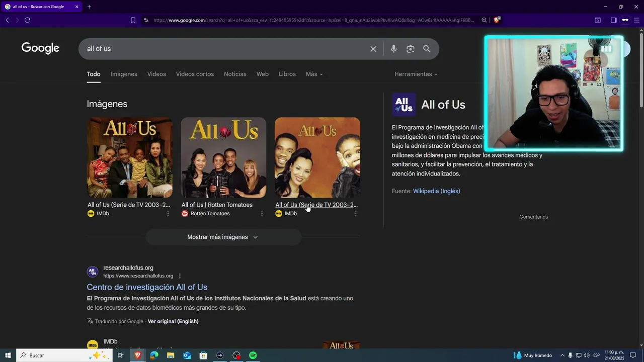Click https://www.researchallofus.org URL text
The height and width of the screenshot is (362, 644).
138,276
